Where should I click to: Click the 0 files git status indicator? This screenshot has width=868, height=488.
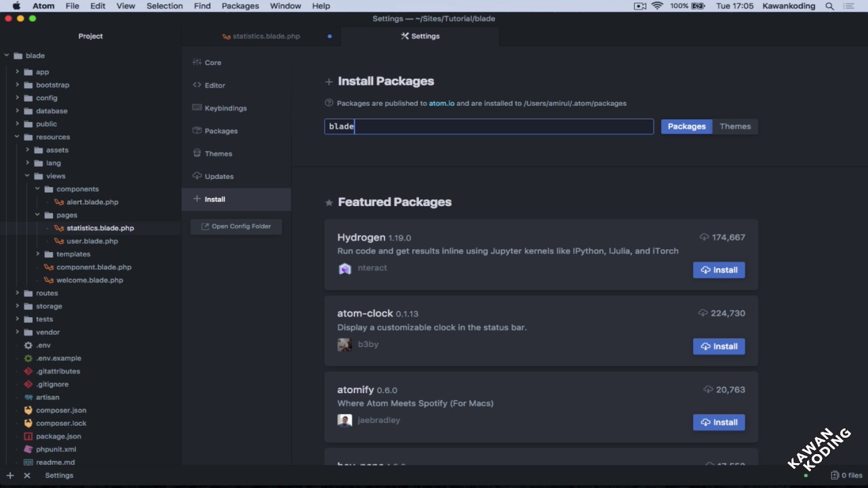pyautogui.click(x=847, y=476)
